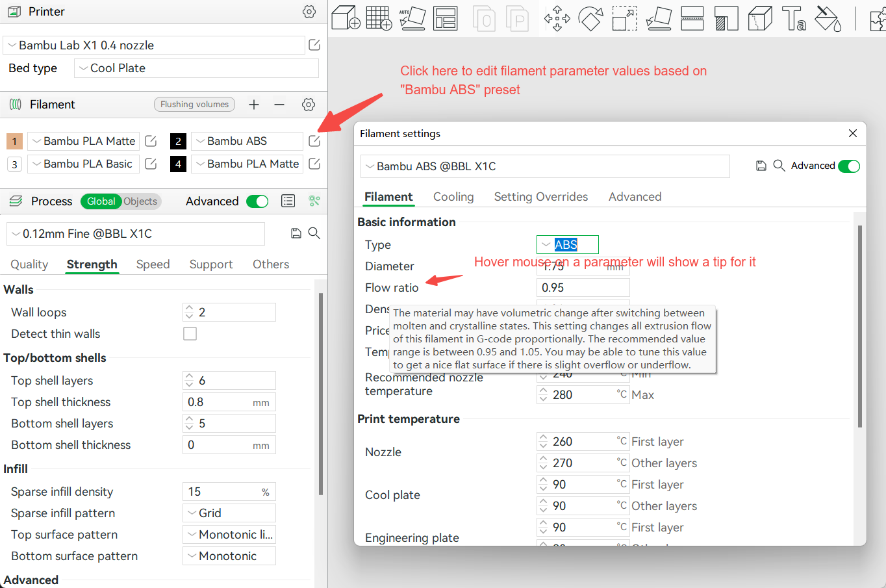Click the compare presets list icon in Process

point(288,201)
